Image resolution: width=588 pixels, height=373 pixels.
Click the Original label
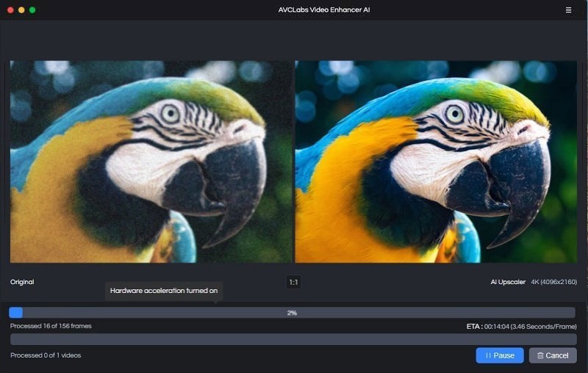pos(22,282)
